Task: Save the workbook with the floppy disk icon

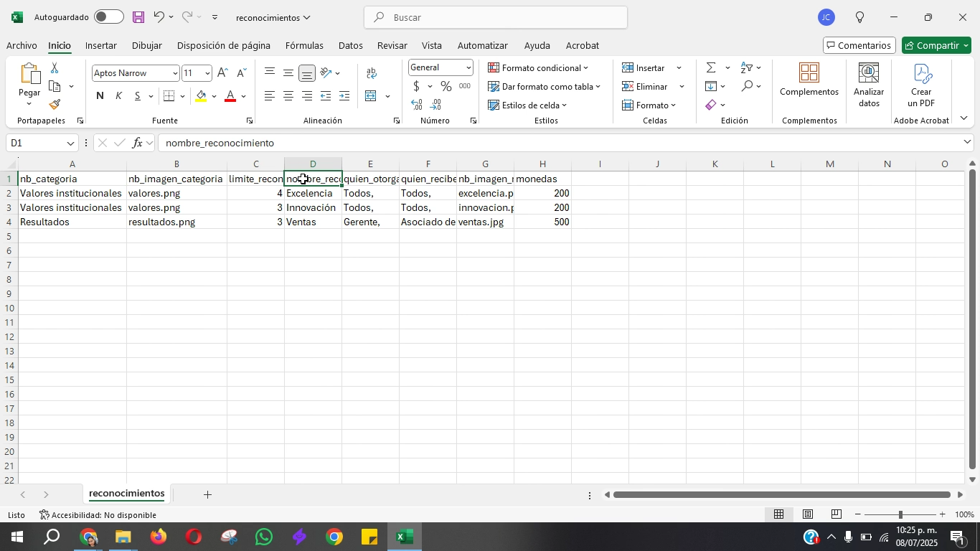Action: coord(138,17)
